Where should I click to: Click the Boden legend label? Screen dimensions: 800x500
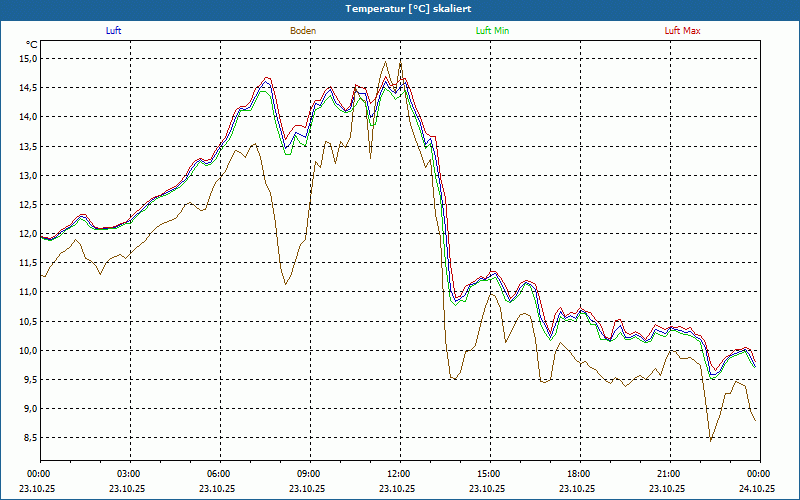(x=303, y=31)
